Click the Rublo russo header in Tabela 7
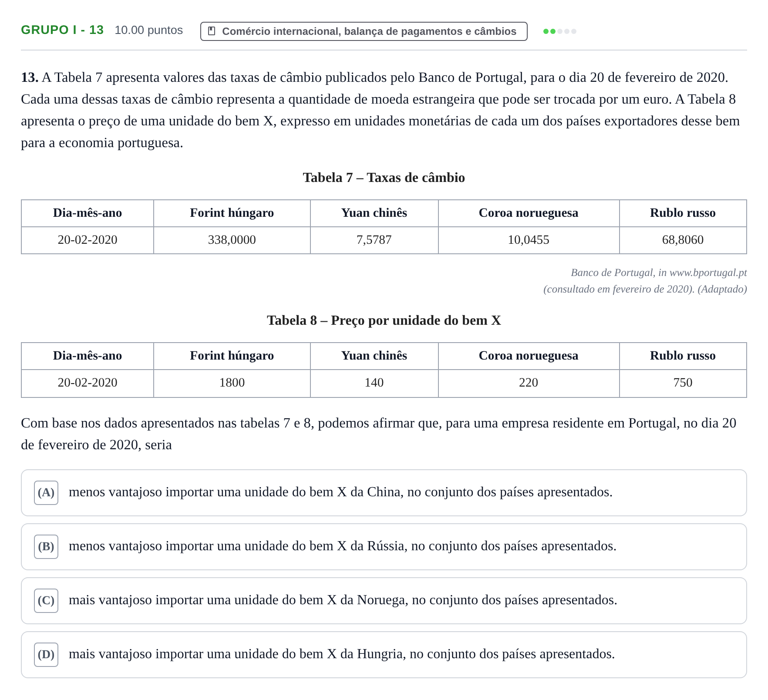 [683, 213]
